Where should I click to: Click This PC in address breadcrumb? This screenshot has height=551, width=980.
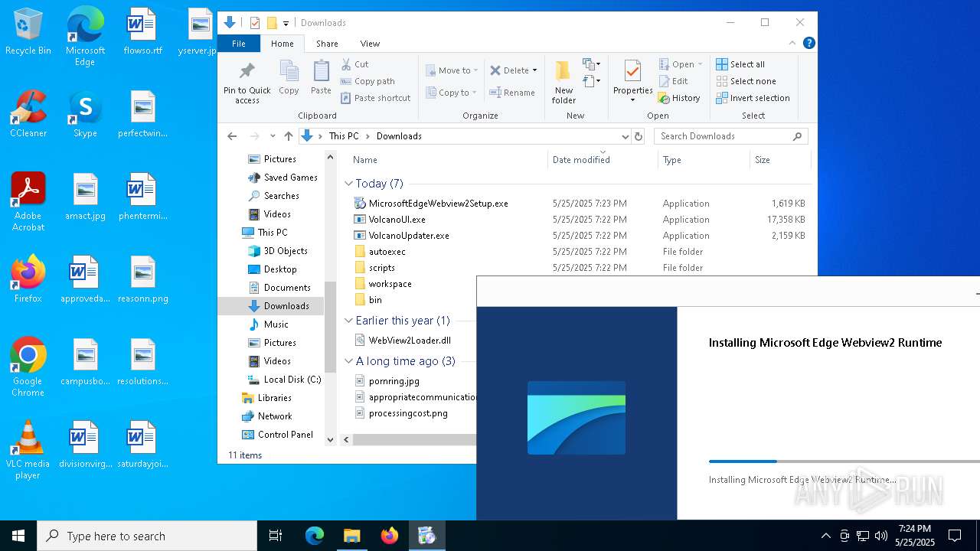pos(343,136)
